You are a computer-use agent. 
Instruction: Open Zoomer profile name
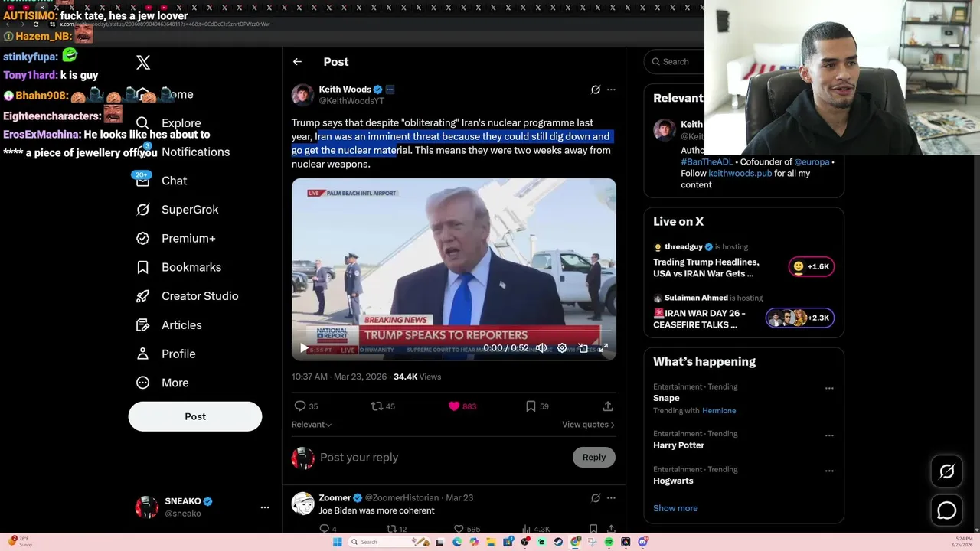(335, 498)
